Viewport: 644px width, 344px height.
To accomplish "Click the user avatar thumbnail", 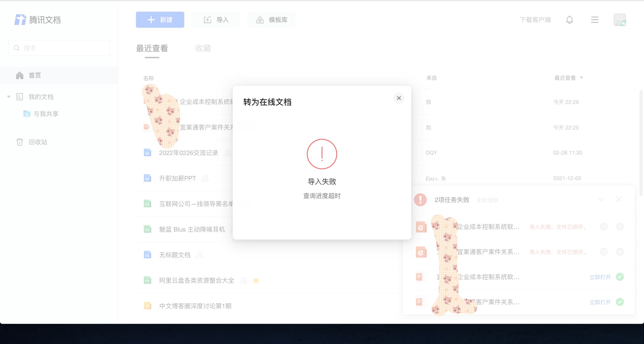I will coord(620,20).
